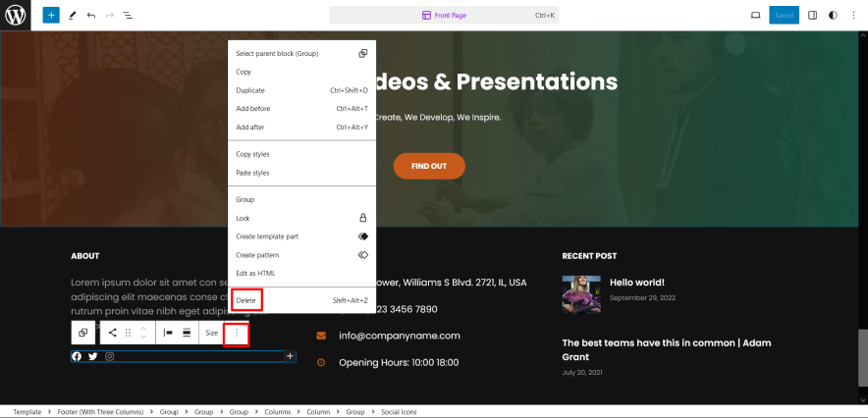
Task: Click the Twitter social icon
Action: pos(93,356)
